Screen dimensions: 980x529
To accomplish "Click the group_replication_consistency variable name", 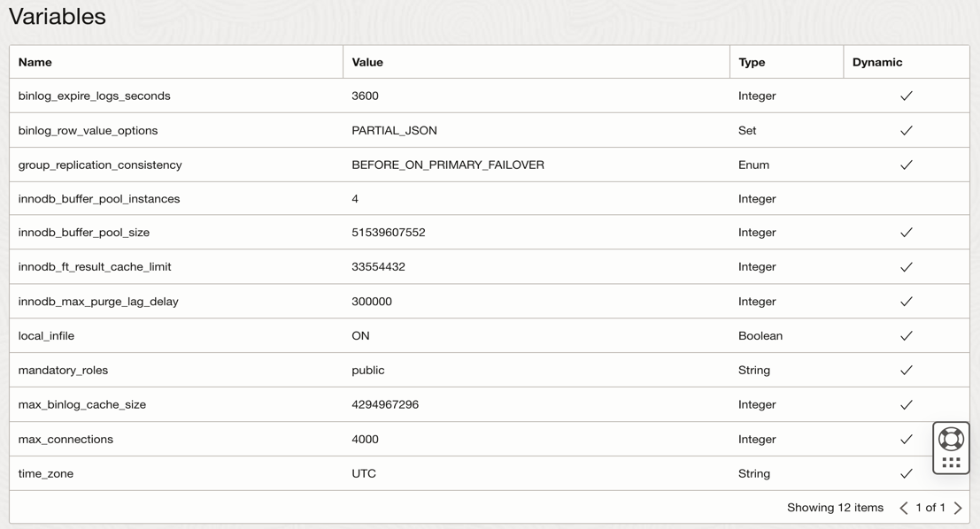I will [100, 165].
